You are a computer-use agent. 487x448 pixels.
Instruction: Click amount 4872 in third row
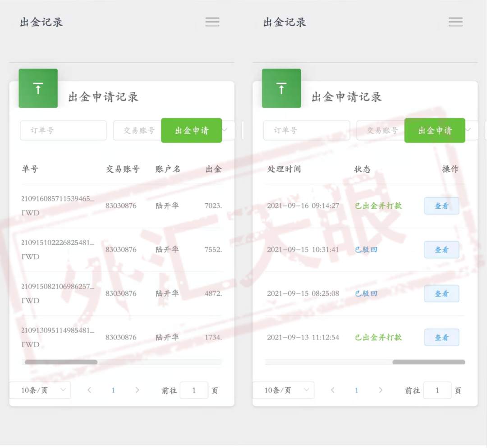point(213,293)
